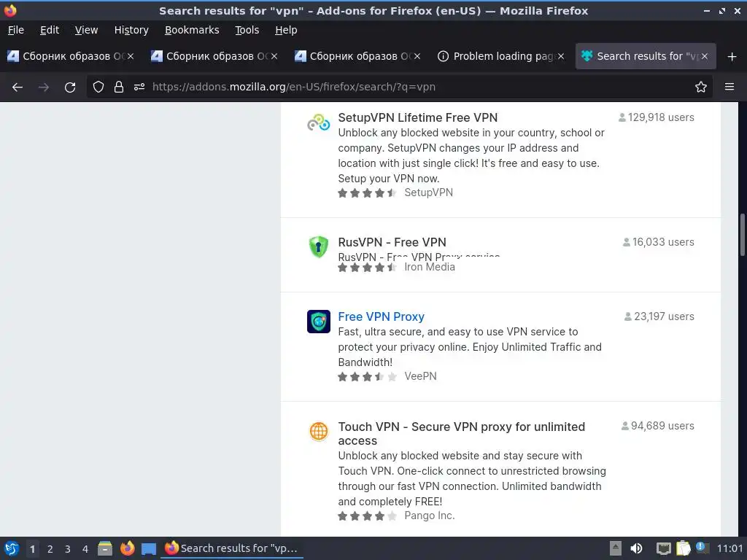Click the '16,033 users' count

(659, 242)
